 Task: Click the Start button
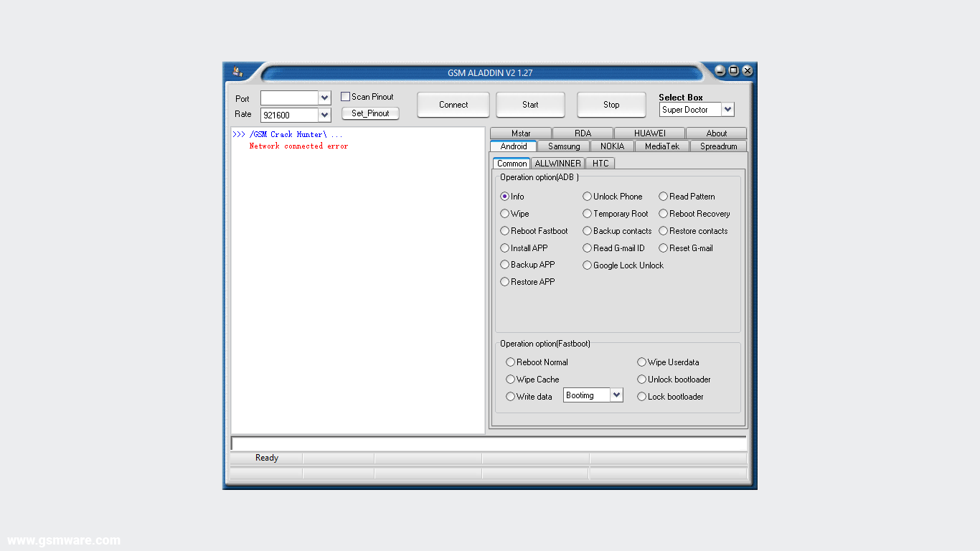[530, 105]
